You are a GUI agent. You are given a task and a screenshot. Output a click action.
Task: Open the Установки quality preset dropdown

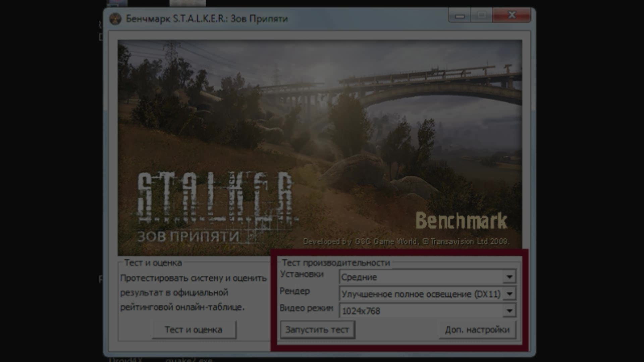pos(428,277)
